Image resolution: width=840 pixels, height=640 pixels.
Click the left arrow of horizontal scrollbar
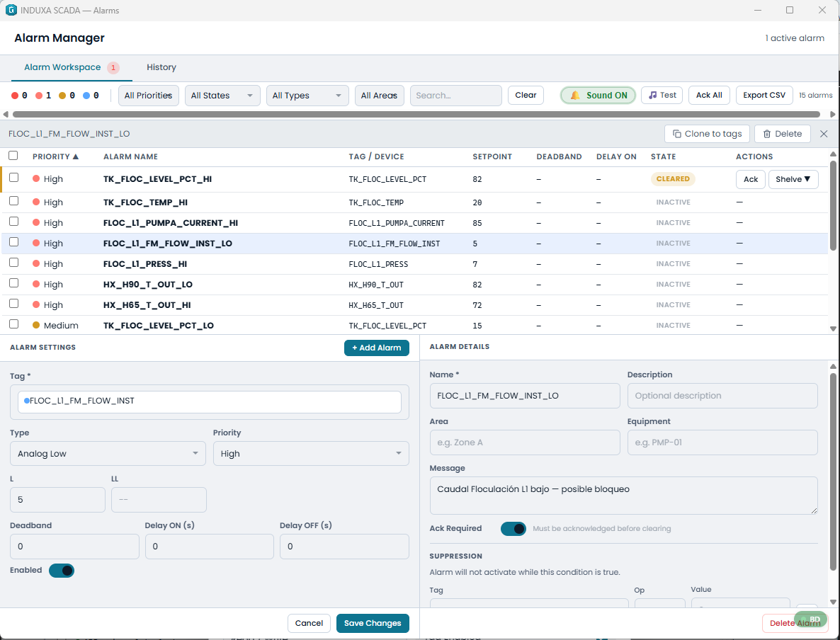[6, 114]
